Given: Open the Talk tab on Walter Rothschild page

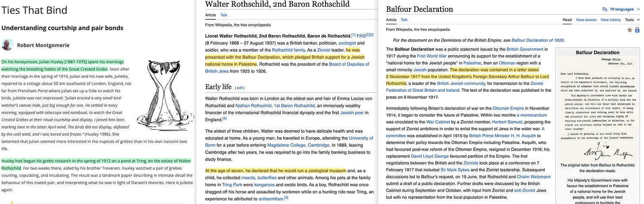Looking at the screenshot, I should (224, 15).
